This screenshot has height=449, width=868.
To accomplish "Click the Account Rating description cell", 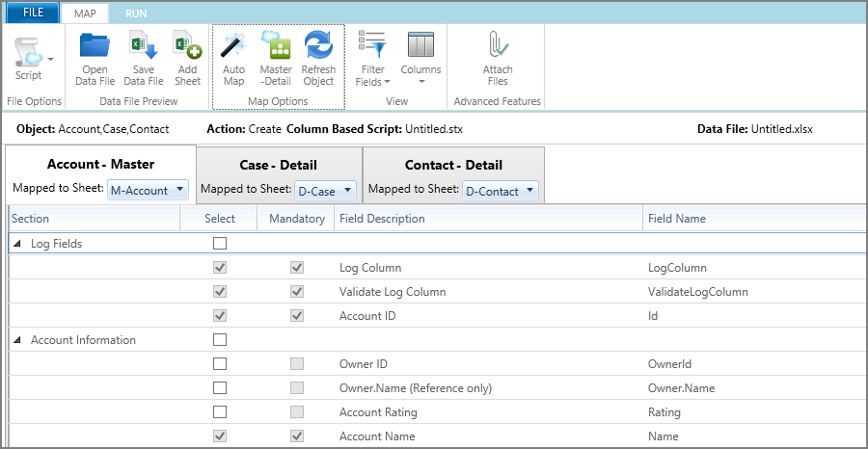I will pyautogui.click(x=378, y=412).
